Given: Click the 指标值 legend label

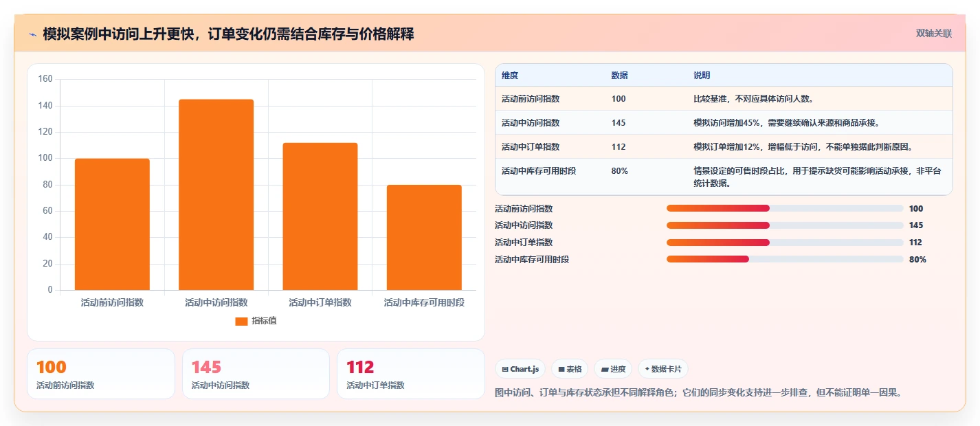Looking at the screenshot, I should (264, 321).
